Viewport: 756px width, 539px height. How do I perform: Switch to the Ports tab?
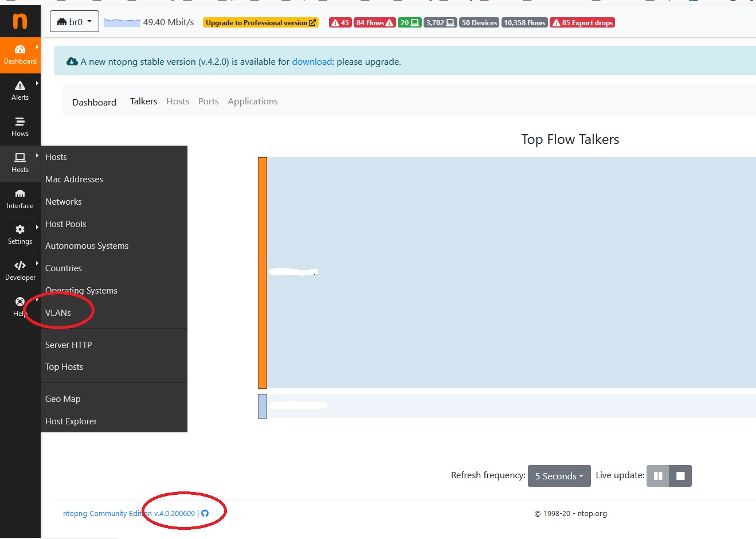208,101
